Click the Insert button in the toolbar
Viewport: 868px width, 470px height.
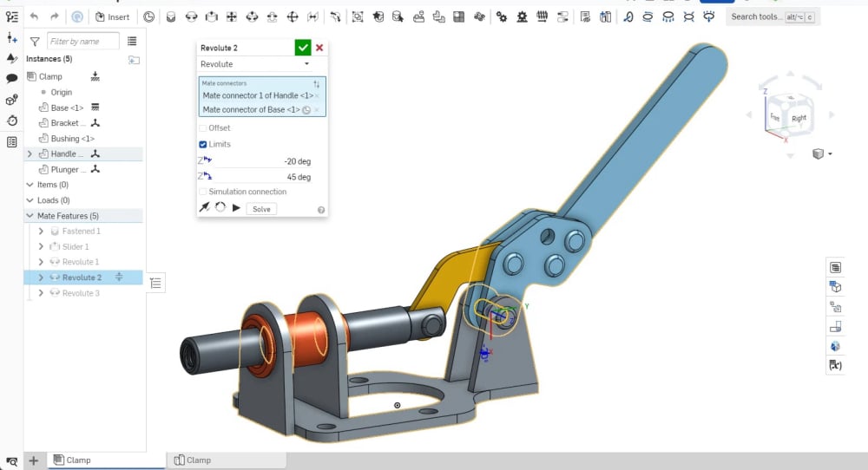(112, 16)
